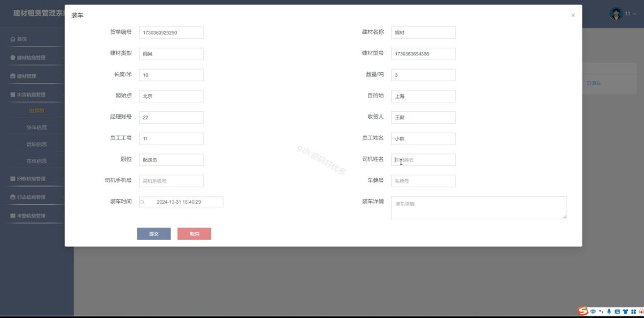Viewport: 644px width, 318px height.
Task: Close the 装车 dialog with the X
Action: [573, 15]
